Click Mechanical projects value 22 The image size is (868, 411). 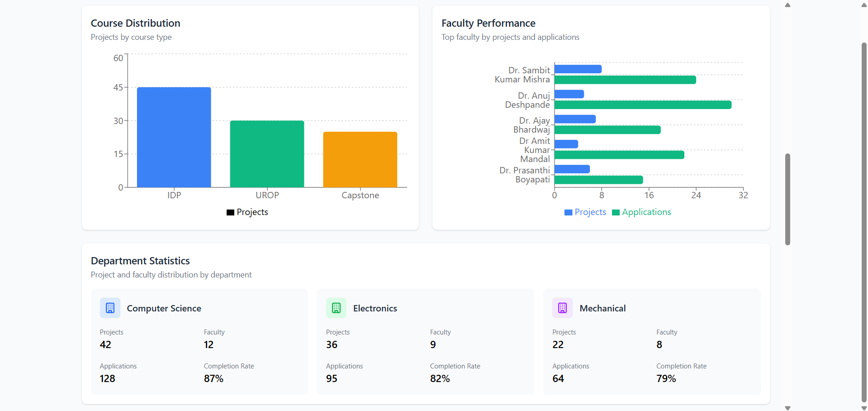click(x=558, y=344)
